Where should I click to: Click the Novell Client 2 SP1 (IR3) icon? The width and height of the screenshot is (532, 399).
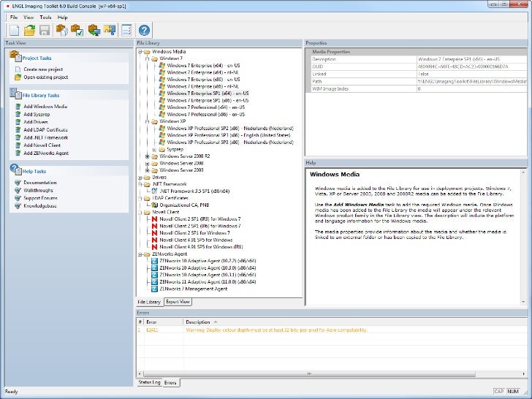click(x=154, y=218)
